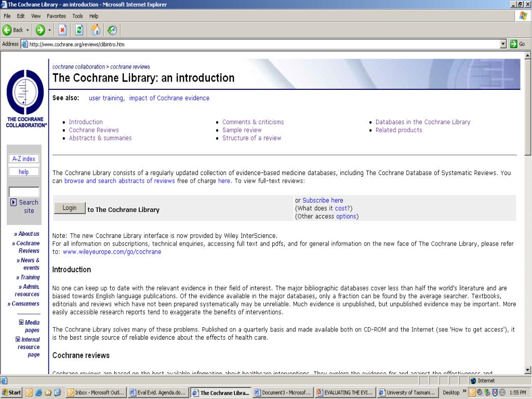The image size is (532, 399).
Task: Open the Windows Start menu
Action: pos(11,393)
